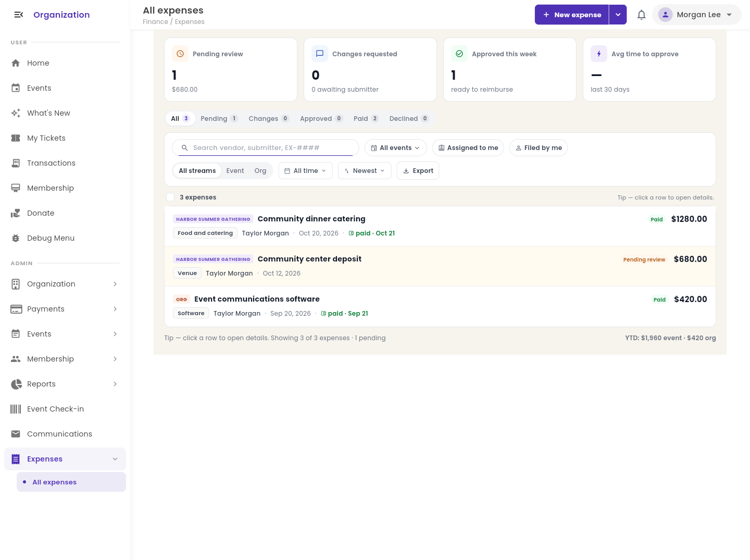
Task: Select the Org stream option
Action: tap(260, 171)
